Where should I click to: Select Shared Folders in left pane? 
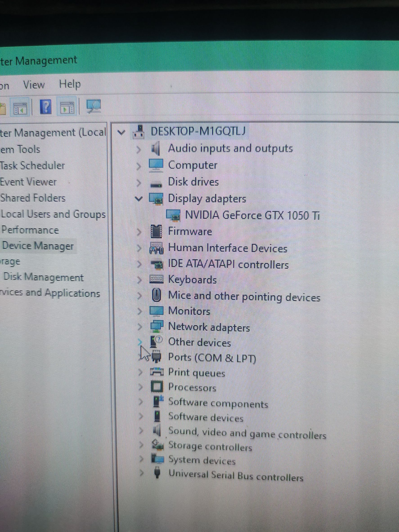click(33, 198)
